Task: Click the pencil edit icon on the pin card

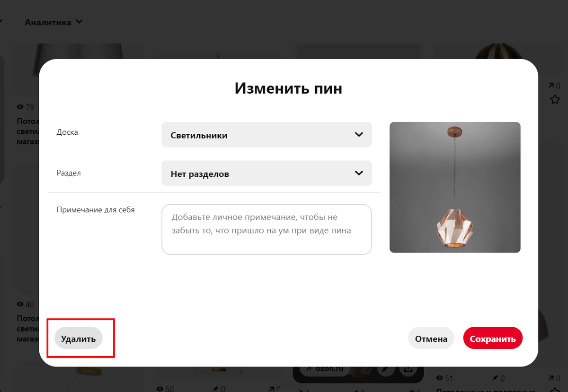Action: tap(386, 370)
